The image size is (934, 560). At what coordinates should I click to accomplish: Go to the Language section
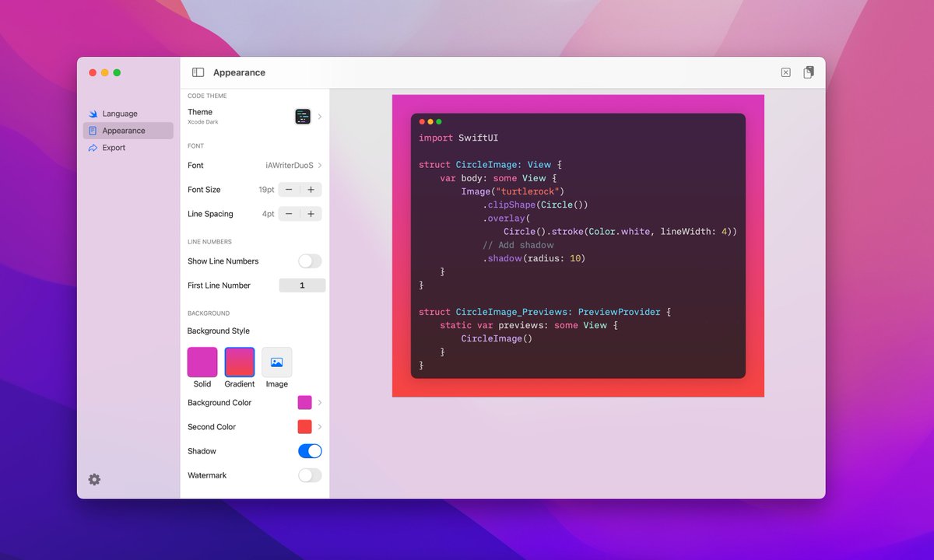(128, 114)
